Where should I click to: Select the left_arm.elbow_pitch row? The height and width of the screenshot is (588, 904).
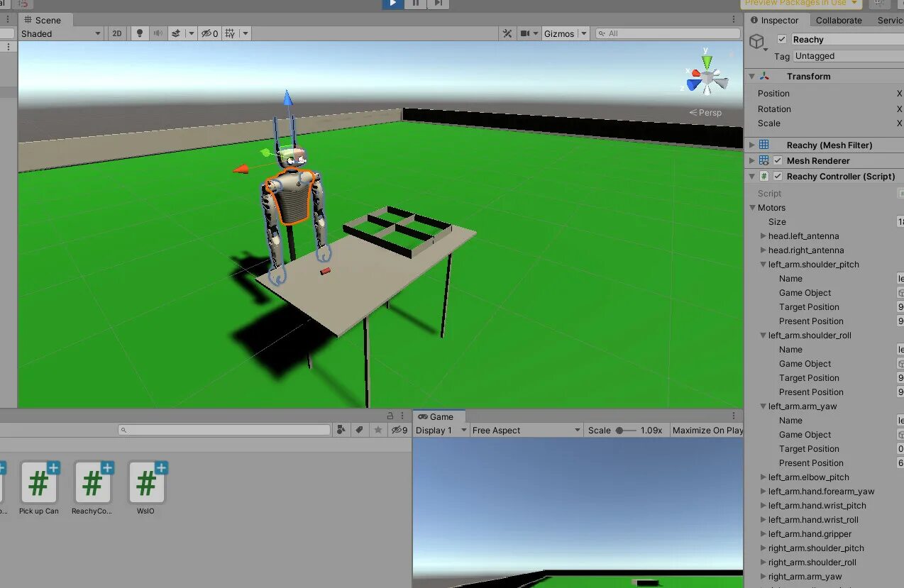pyautogui.click(x=825, y=477)
